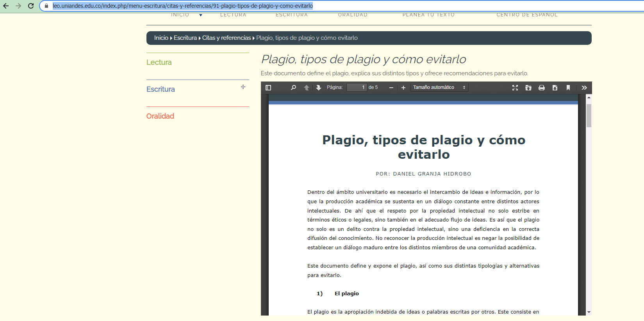Go to previous PDF page arrow
The width and height of the screenshot is (644, 321).
coord(307,88)
